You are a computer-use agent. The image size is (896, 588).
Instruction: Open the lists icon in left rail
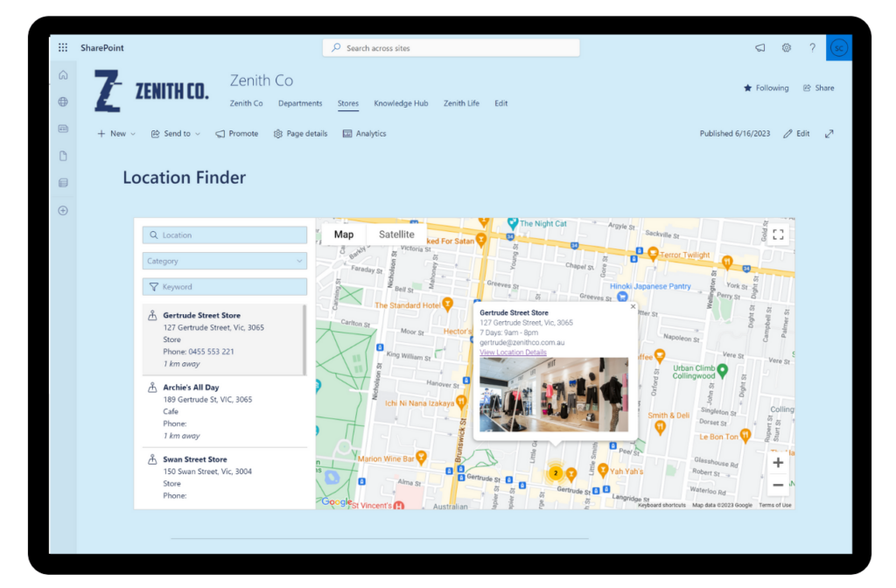click(x=63, y=183)
